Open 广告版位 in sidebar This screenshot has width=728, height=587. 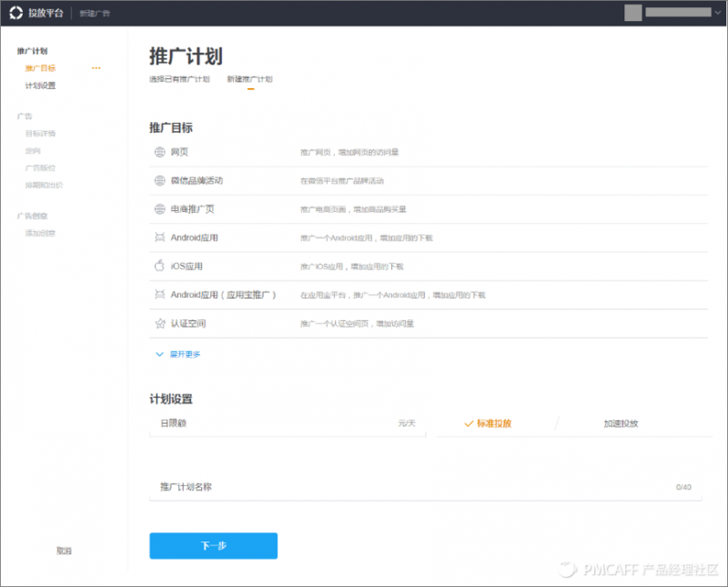point(40,168)
